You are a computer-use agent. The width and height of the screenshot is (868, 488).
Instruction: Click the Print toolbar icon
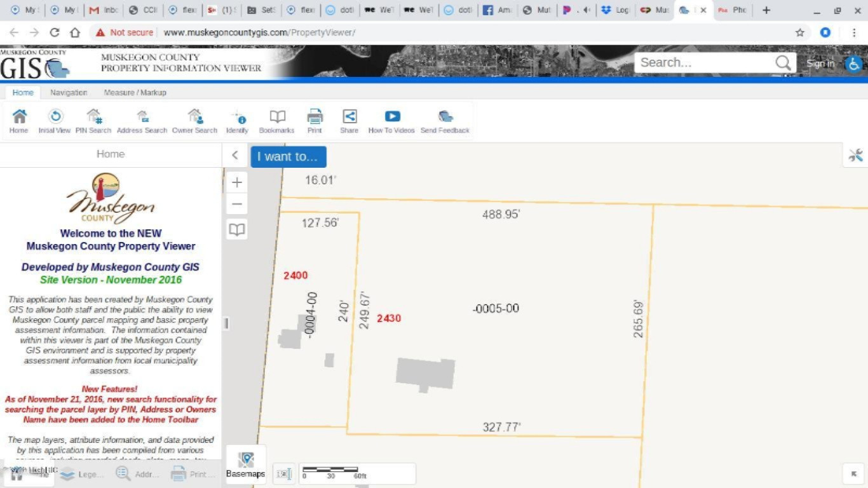click(x=315, y=121)
